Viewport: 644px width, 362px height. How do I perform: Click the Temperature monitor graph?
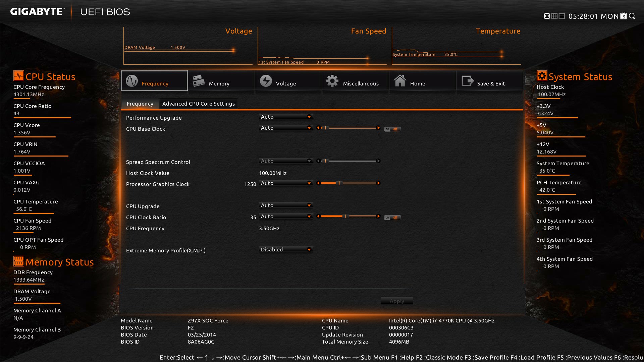click(456, 46)
